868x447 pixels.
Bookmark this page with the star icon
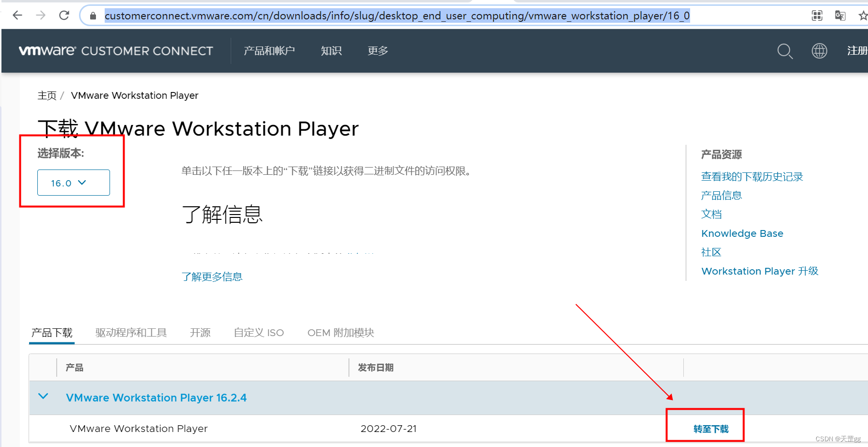tap(863, 15)
